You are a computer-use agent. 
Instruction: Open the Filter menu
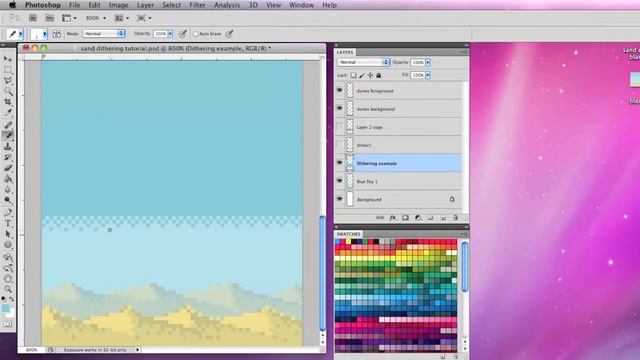198,5
